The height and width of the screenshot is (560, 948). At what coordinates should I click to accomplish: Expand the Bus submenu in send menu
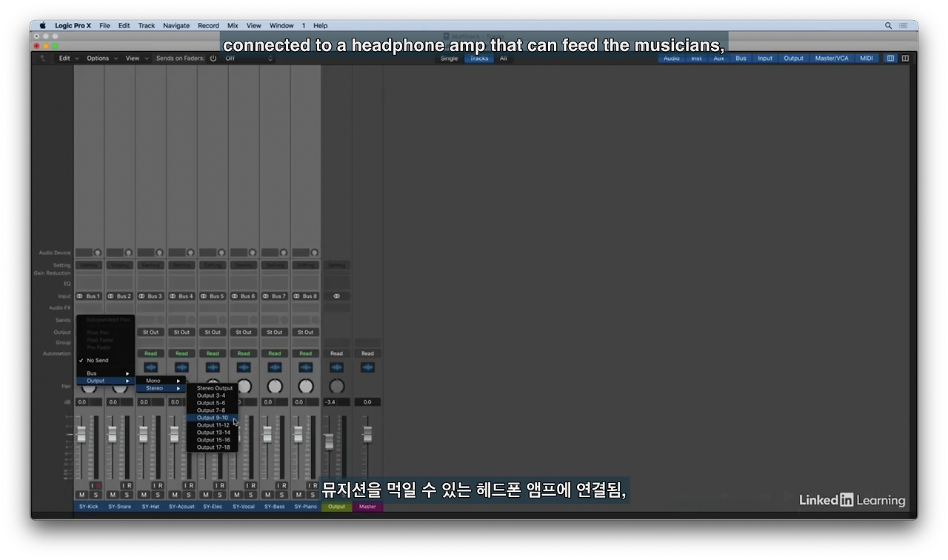point(107,373)
